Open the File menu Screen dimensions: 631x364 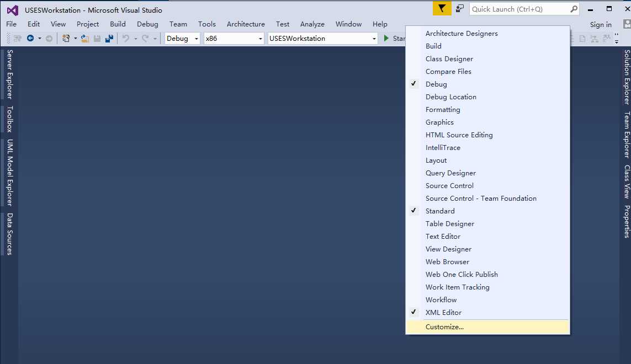click(x=11, y=24)
